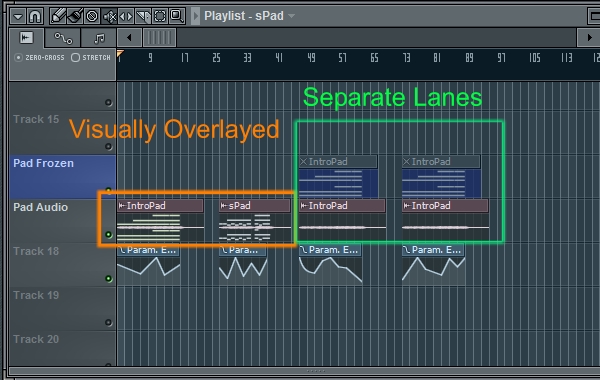
Task: Switch to the audio clips tab
Action: tap(26, 38)
